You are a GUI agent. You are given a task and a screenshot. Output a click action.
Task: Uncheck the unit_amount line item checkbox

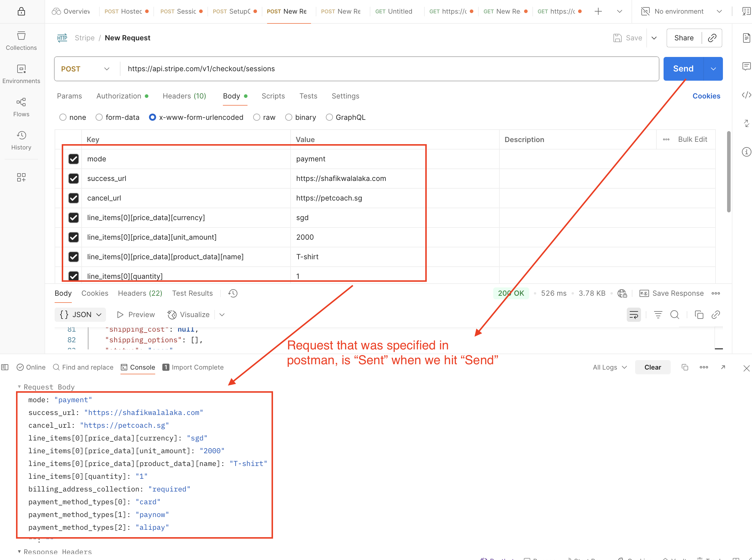pos(74,237)
